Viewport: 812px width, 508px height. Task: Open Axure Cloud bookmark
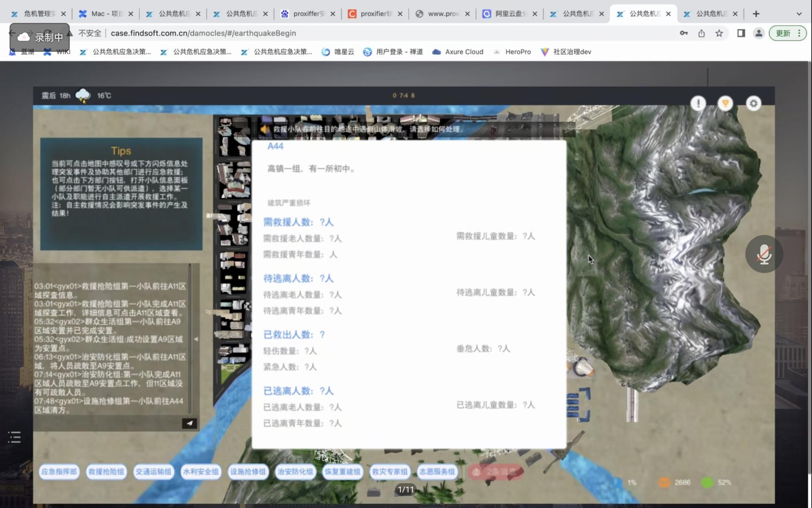click(458, 52)
